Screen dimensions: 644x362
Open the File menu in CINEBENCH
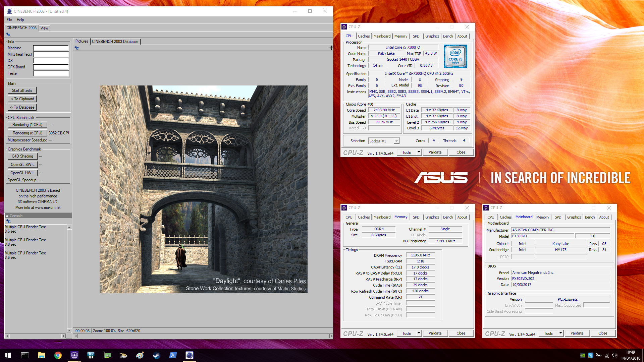(9, 20)
